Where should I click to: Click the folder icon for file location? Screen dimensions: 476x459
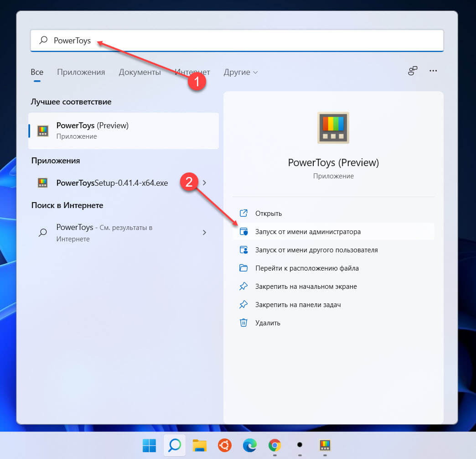pyautogui.click(x=243, y=268)
